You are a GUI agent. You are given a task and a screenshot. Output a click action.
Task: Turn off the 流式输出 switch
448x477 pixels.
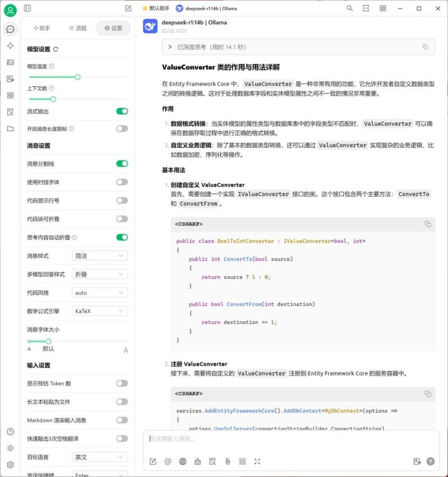(x=122, y=111)
